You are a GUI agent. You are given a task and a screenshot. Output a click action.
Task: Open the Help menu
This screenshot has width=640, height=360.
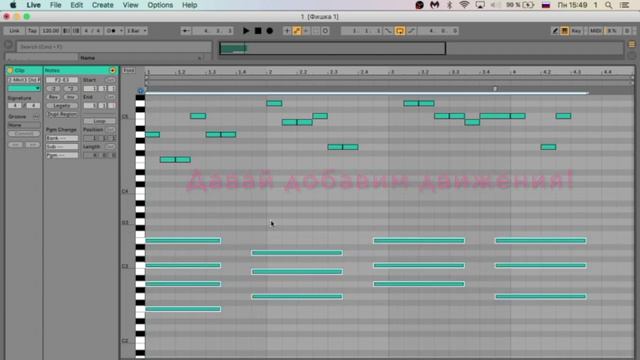click(189, 5)
